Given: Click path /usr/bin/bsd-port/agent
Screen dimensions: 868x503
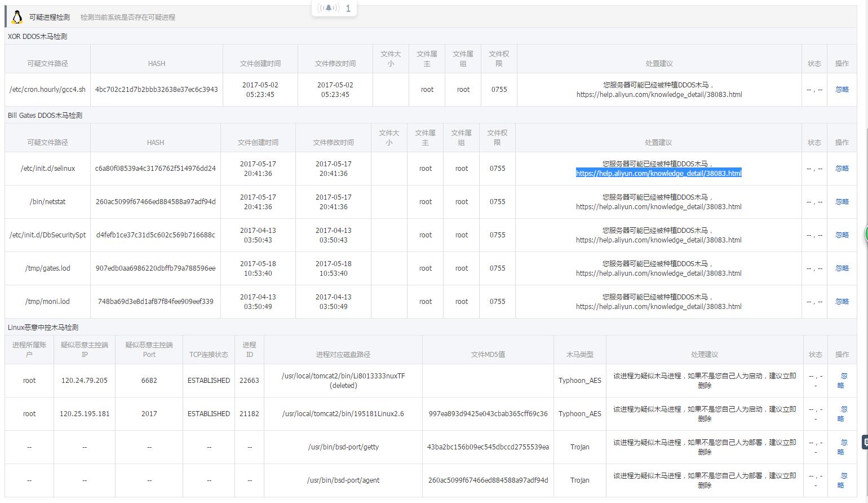Looking at the screenshot, I should pos(343,480).
